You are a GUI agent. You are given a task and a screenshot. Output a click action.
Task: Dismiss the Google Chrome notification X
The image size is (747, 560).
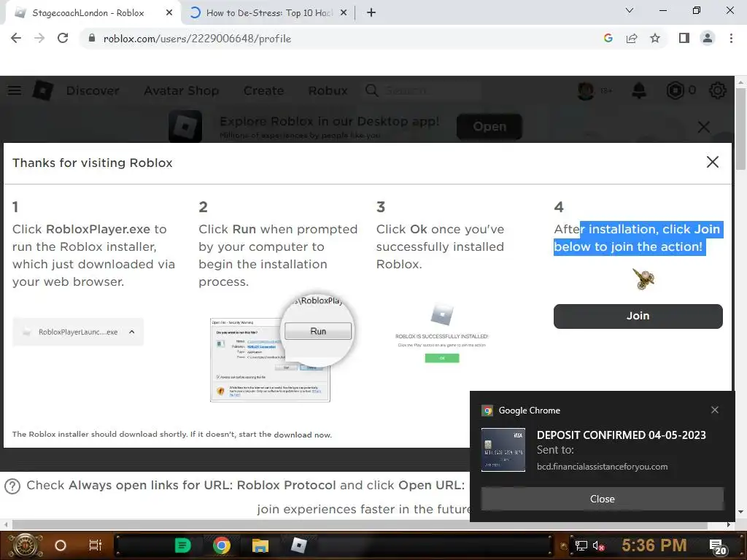pyautogui.click(x=715, y=410)
